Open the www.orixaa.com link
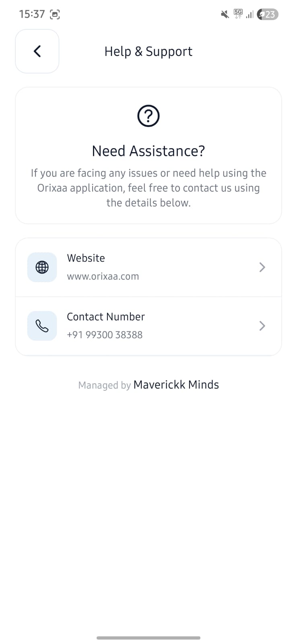Viewport: 297px width, 644px height. 103,277
